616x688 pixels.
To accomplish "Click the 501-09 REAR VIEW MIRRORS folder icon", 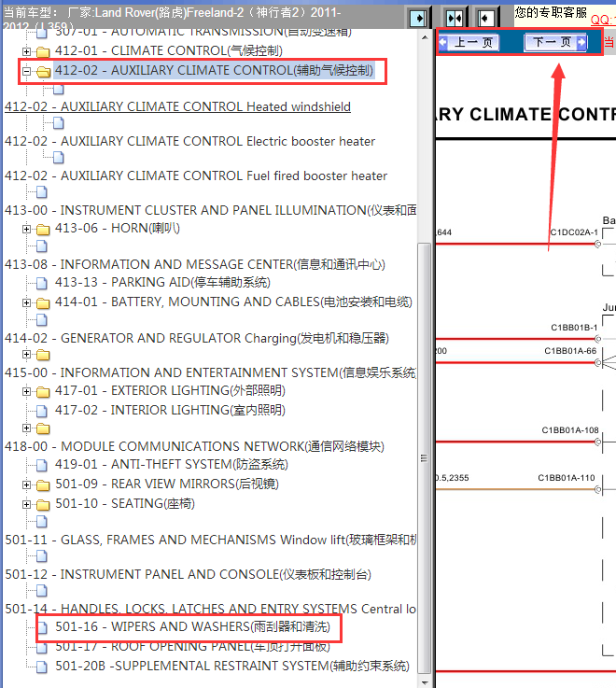I will (43, 484).
